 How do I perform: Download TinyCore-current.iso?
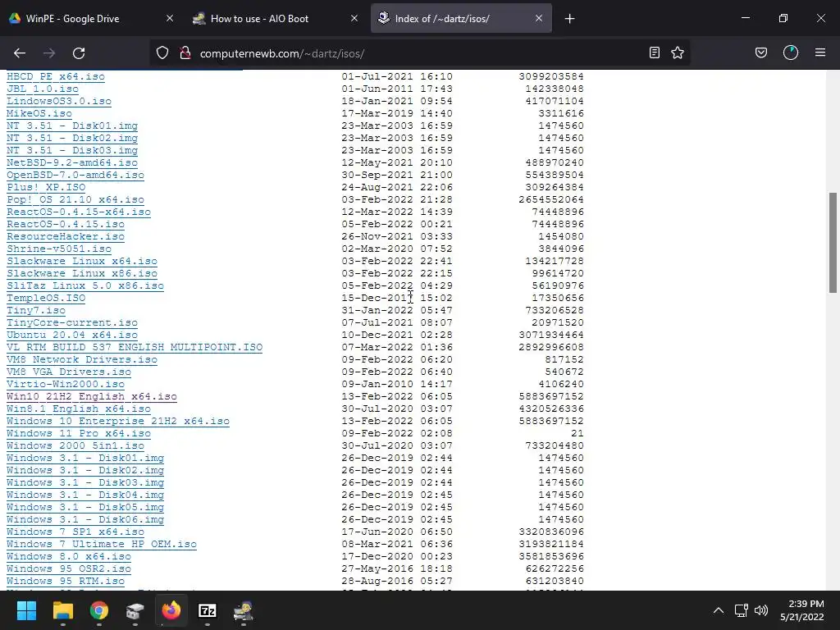click(x=72, y=322)
